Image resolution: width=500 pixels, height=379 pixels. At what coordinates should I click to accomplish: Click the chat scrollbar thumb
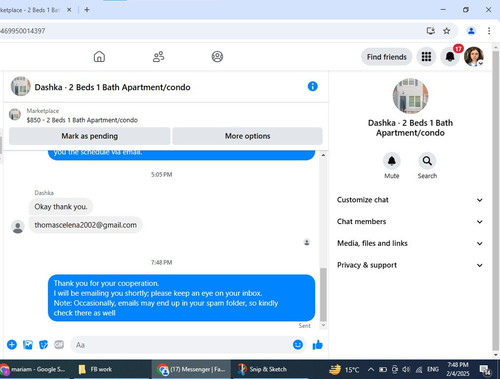point(323,294)
